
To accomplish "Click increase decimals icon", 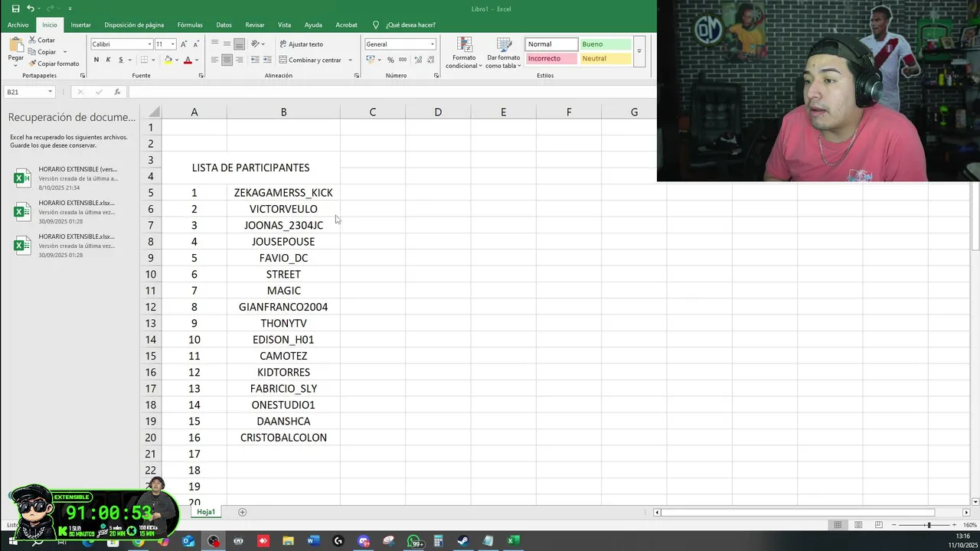I will pyautogui.click(x=418, y=60).
